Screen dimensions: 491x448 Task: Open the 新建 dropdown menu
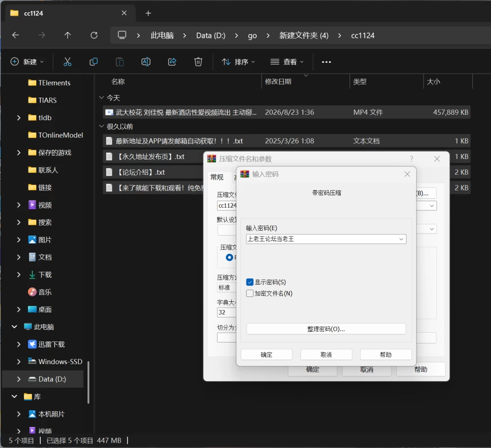click(27, 62)
